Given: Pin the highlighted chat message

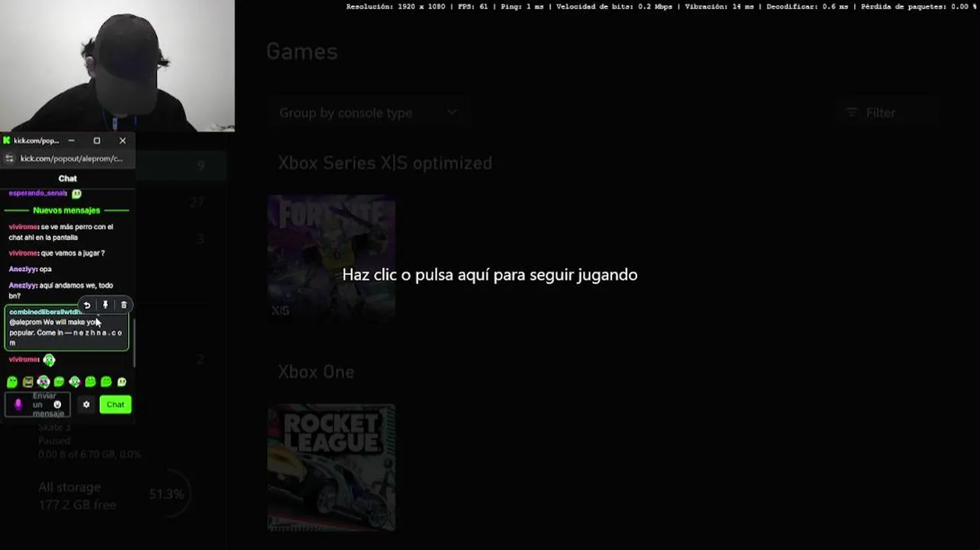Looking at the screenshot, I should [x=105, y=305].
